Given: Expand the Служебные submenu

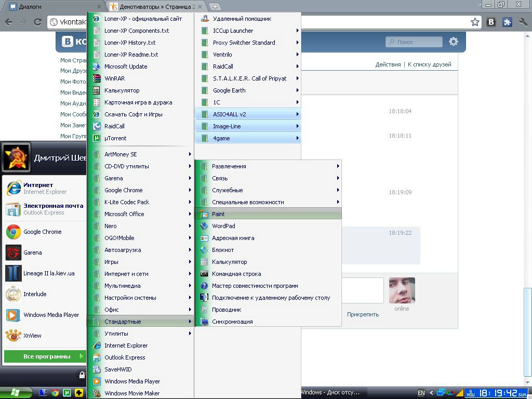Looking at the screenshot, I should [x=268, y=190].
